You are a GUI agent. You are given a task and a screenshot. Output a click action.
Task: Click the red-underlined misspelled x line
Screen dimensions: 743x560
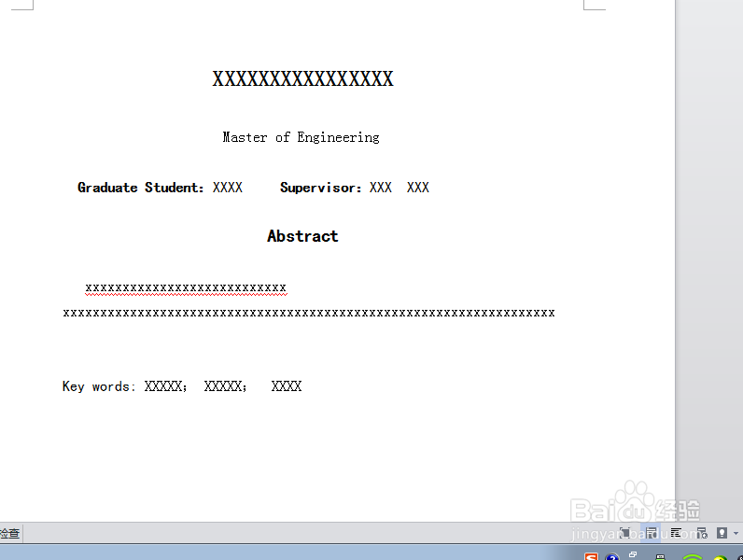pyautogui.click(x=186, y=288)
